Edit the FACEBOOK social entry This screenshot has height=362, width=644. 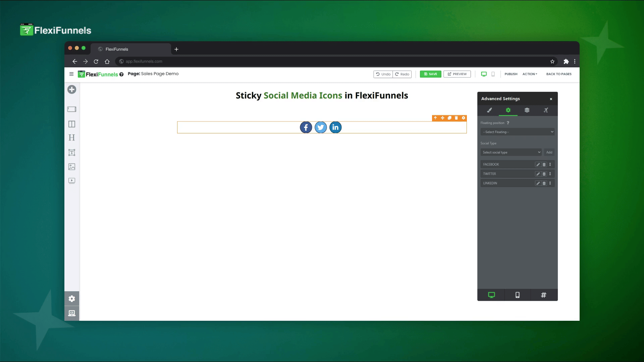[538, 165]
